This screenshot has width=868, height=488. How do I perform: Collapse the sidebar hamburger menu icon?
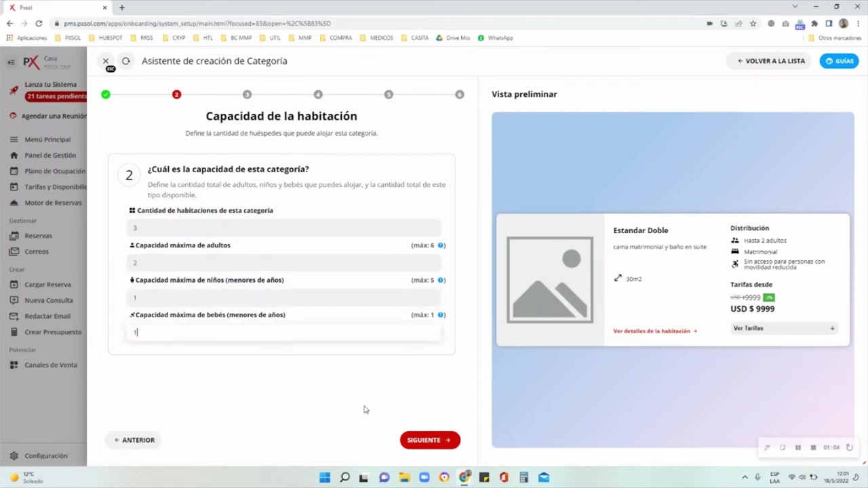[11, 62]
